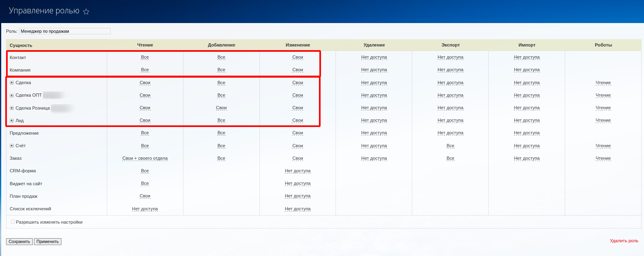The height and width of the screenshot is (256, 644).
Task: Click the Сохранить button
Action: click(x=19, y=241)
